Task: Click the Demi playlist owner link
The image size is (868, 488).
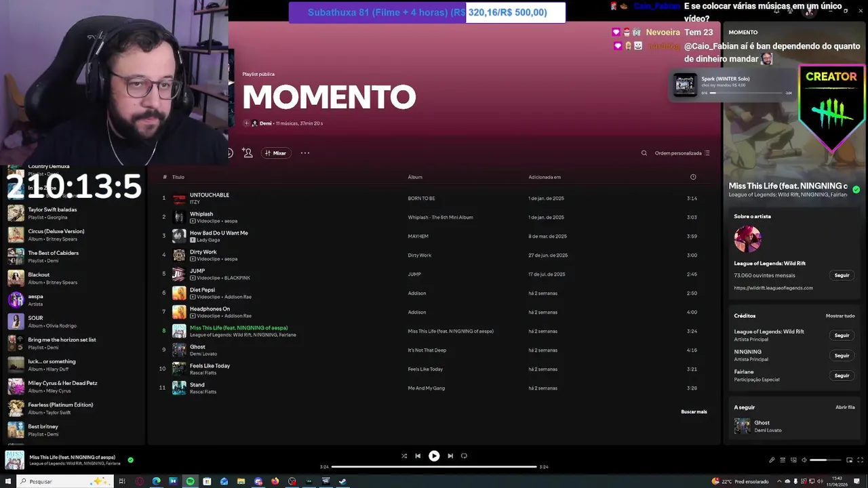Action: (266, 123)
